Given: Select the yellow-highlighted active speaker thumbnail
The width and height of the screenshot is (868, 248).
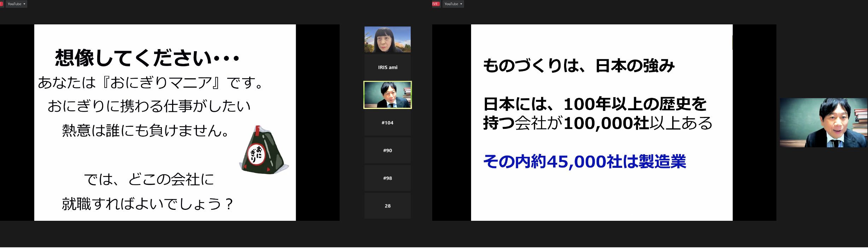Looking at the screenshot, I should [387, 95].
